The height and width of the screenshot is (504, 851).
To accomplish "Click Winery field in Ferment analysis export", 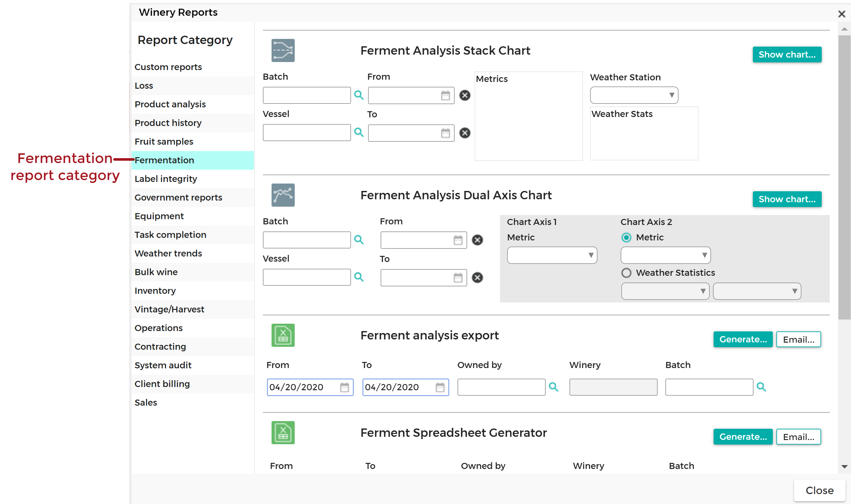I will tap(613, 387).
